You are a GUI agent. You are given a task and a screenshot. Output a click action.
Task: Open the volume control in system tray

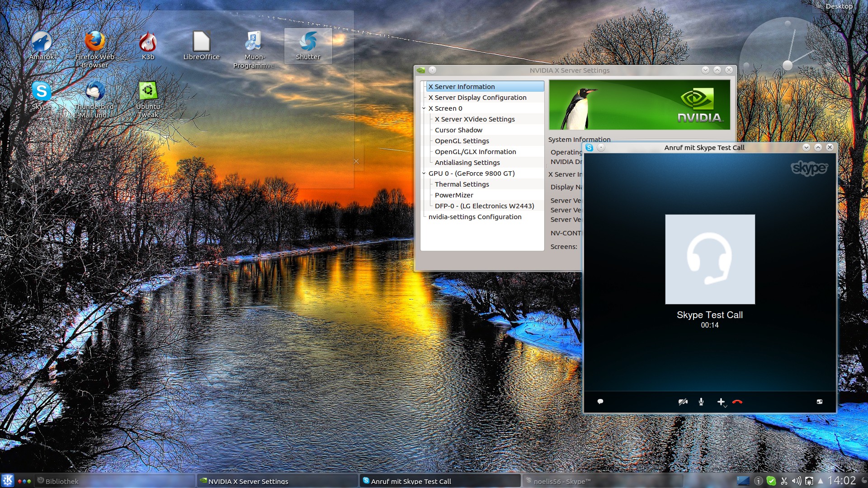point(796,481)
